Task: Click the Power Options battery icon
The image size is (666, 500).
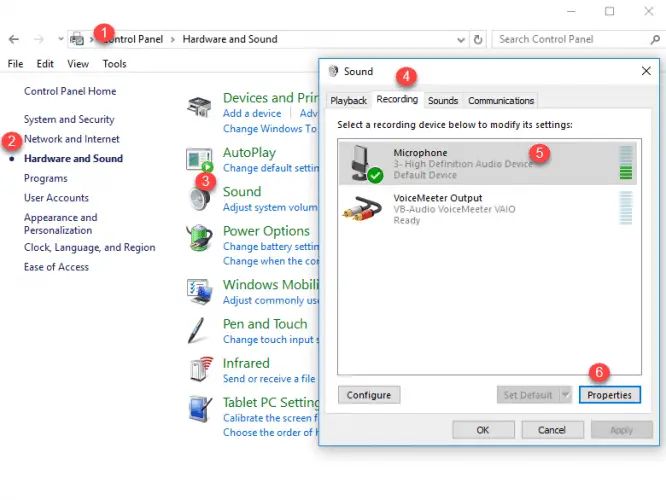Action: [x=200, y=238]
